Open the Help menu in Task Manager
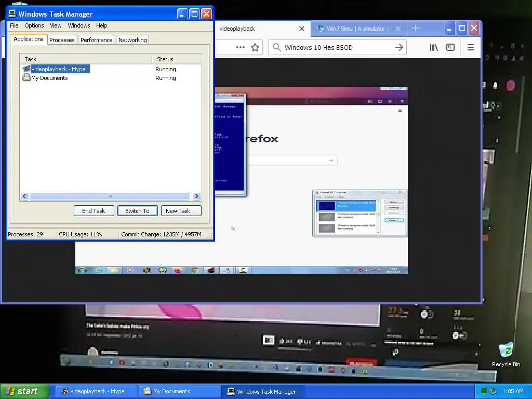532x399 pixels. 101,25
